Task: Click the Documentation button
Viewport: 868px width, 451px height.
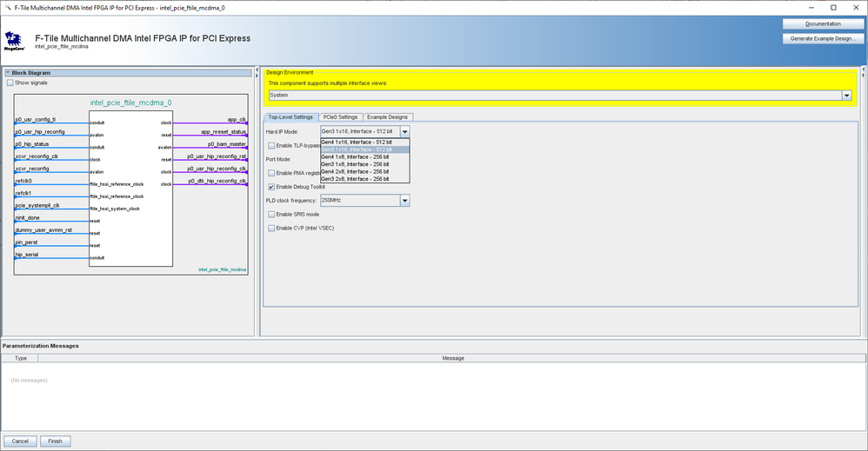Action: (823, 24)
